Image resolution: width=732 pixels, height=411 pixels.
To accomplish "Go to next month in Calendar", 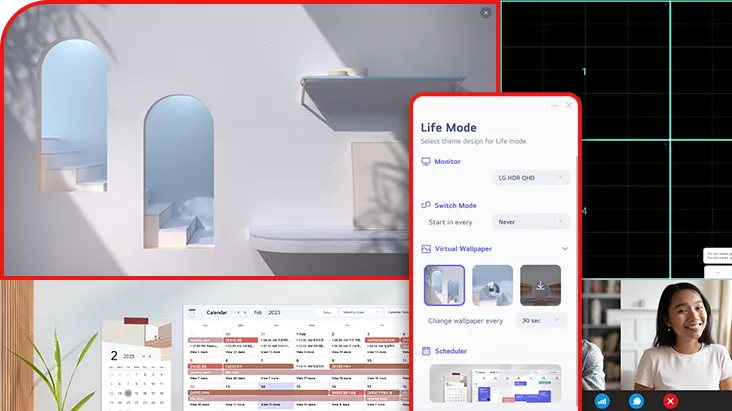I will point(244,312).
